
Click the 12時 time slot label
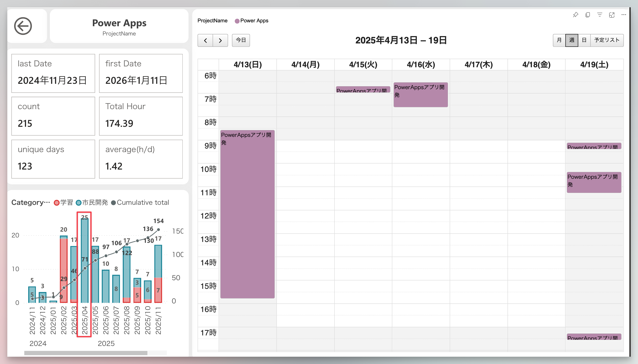pos(208,216)
